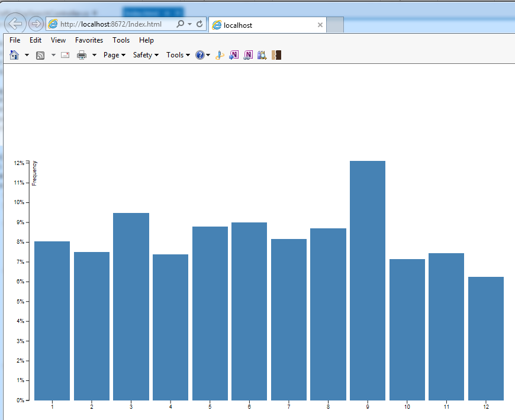The image size is (515, 420).
Task: Click the browser Back arrow button
Action: click(x=15, y=24)
